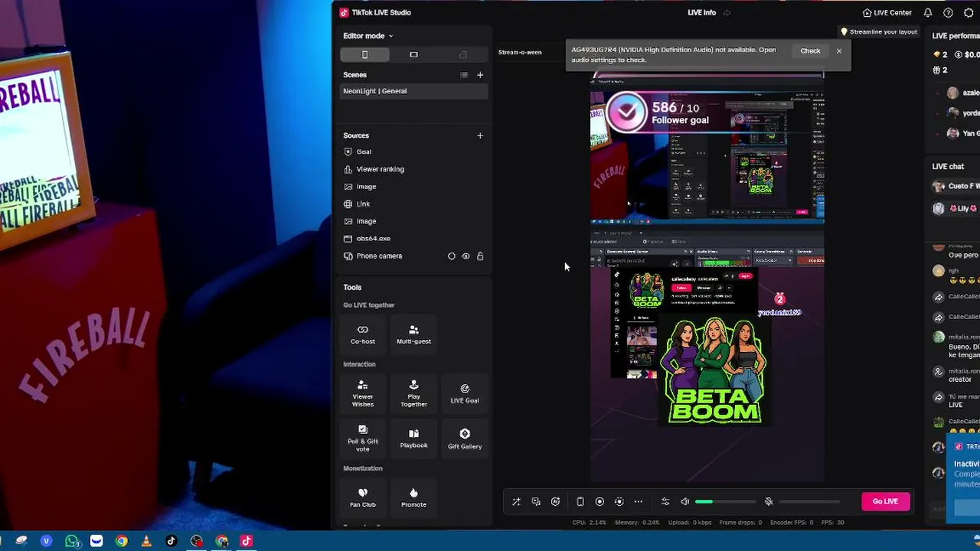The image size is (980, 551).
Task: Open the LIVE Center link
Action: click(x=887, y=13)
